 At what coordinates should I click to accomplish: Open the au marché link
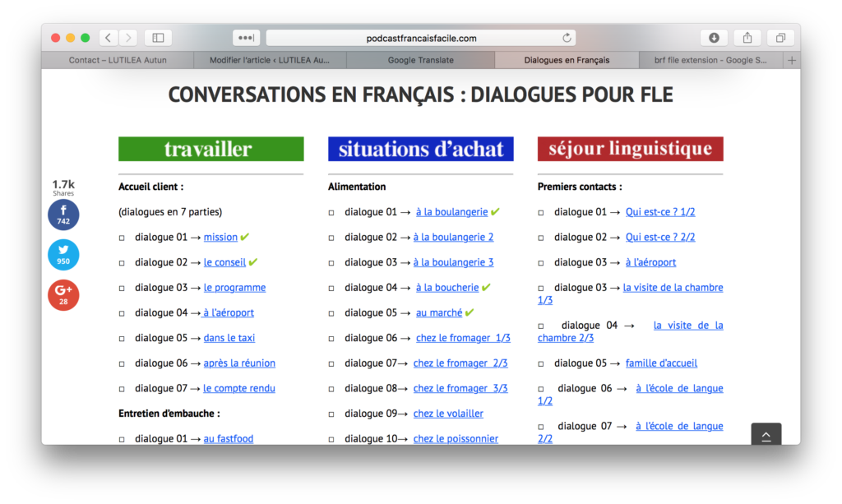point(439,312)
